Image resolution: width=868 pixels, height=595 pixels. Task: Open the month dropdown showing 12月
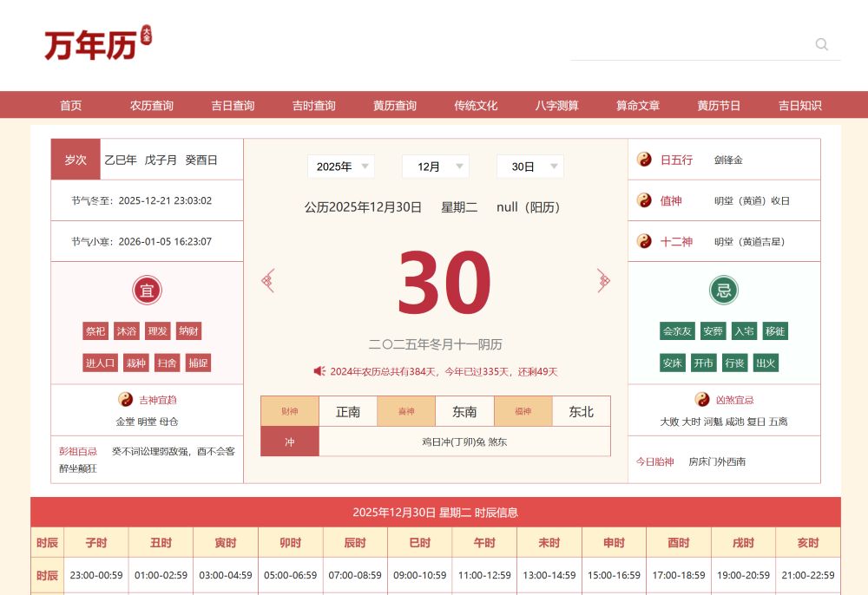pyautogui.click(x=435, y=167)
